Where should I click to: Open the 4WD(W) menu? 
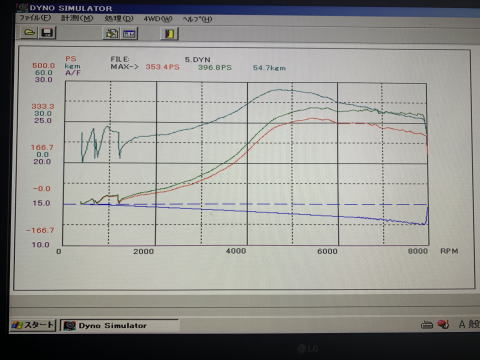158,19
